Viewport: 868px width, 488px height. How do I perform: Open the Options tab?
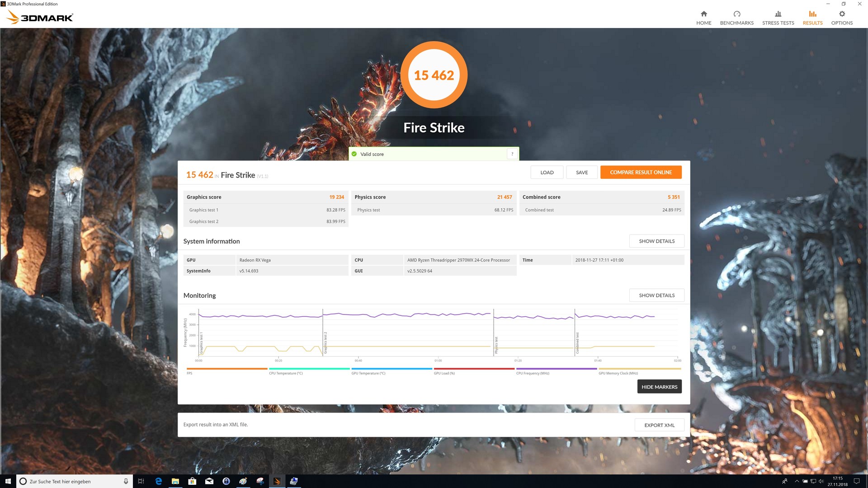pos(842,18)
